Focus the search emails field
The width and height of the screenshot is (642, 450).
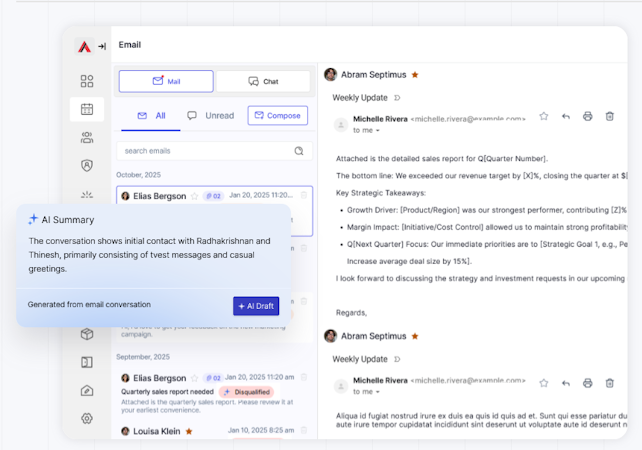tap(215, 151)
